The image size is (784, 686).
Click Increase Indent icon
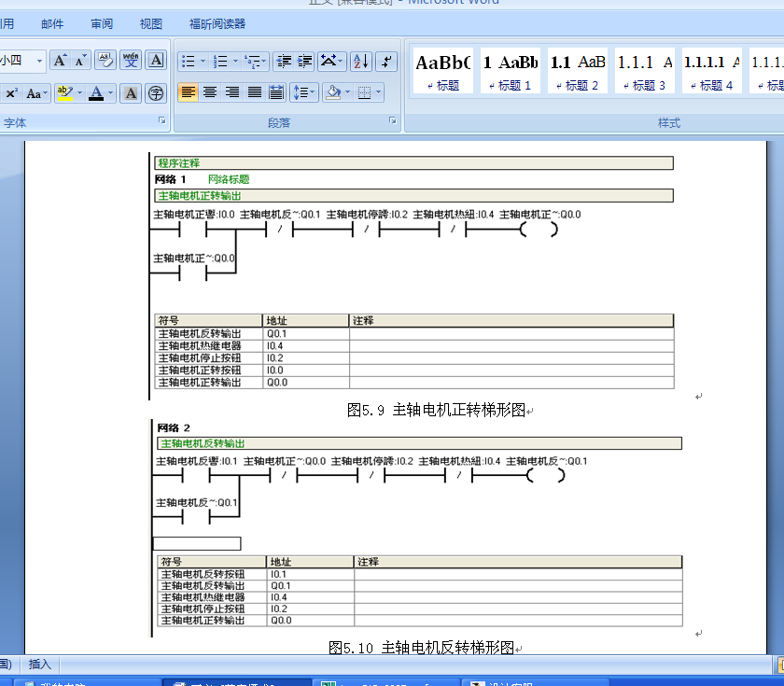[x=304, y=62]
